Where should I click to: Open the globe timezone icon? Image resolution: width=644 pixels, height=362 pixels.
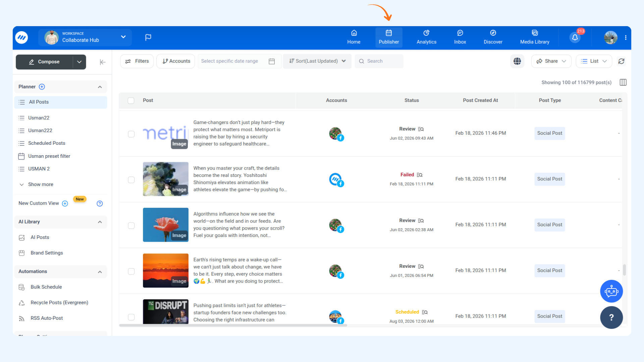coord(517,61)
